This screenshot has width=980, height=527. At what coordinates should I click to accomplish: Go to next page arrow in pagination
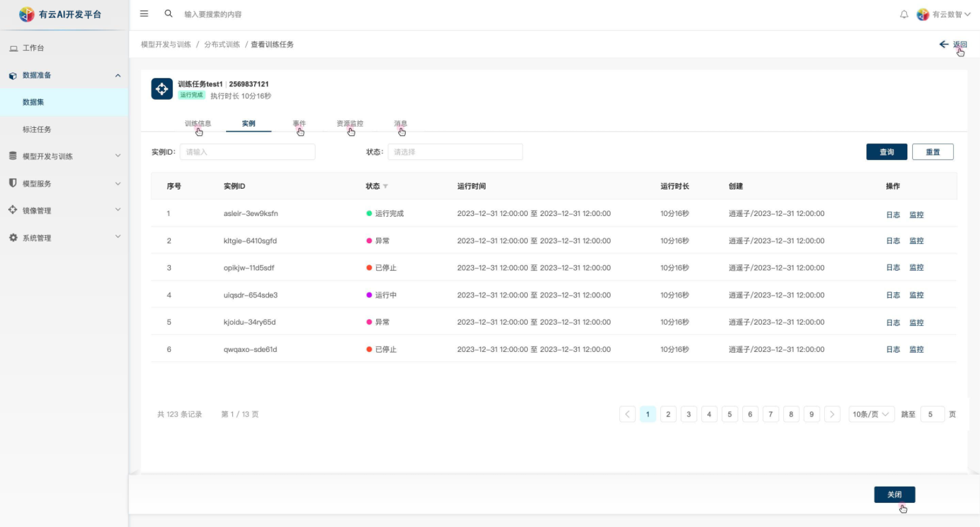[x=832, y=414]
